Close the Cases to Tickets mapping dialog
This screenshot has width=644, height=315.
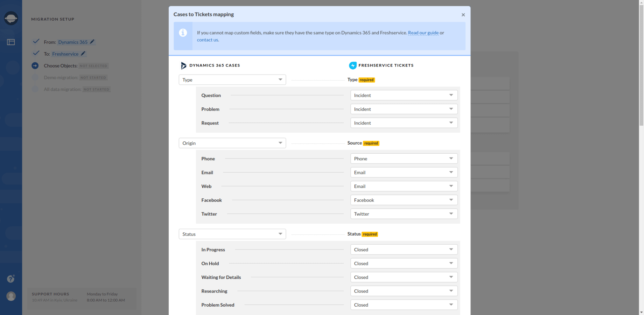click(x=463, y=15)
